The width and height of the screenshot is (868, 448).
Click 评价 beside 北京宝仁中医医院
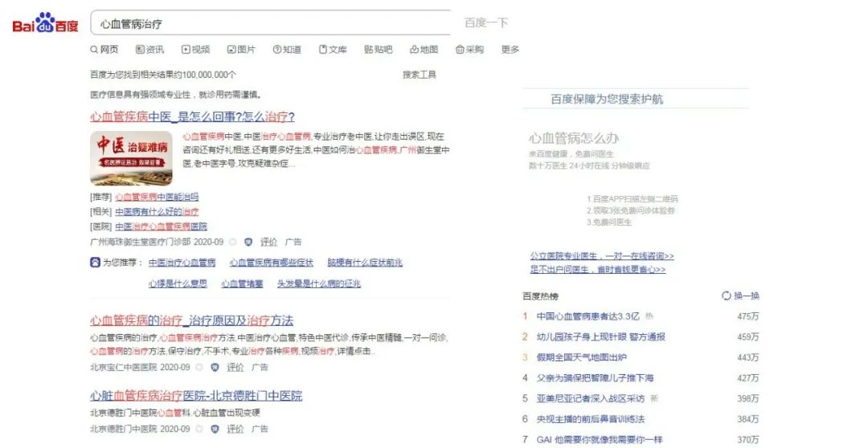[235, 367]
